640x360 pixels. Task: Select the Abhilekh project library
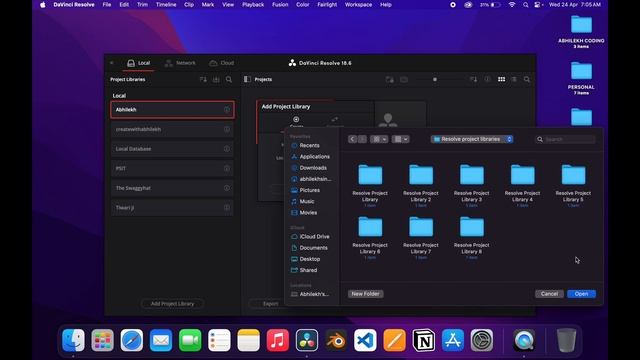172,110
